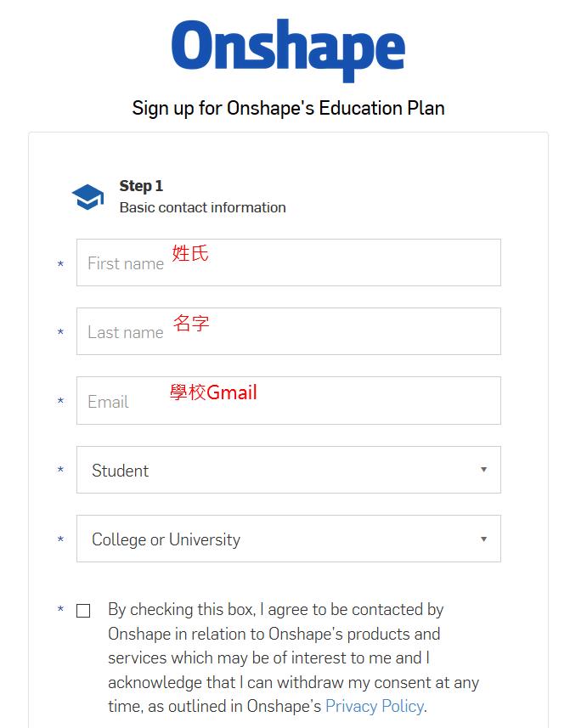This screenshot has width=570, height=728.
Task: Open the Student role dropdown
Action: [288, 470]
